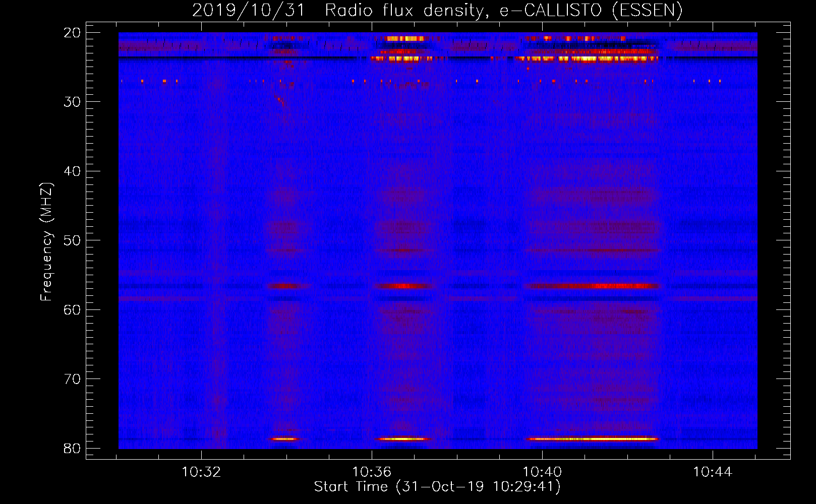This screenshot has height=504, width=816.
Task: Click the 20 frequency tick label
Action: point(72,33)
